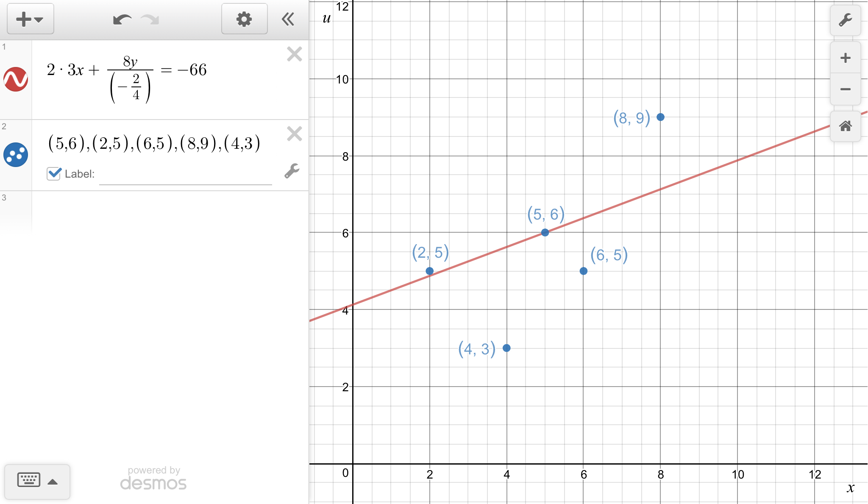Image resolution: width=868 pixels, height=504 pixels.
Task: Select the empty expression line three
Action: coord(170,212)
